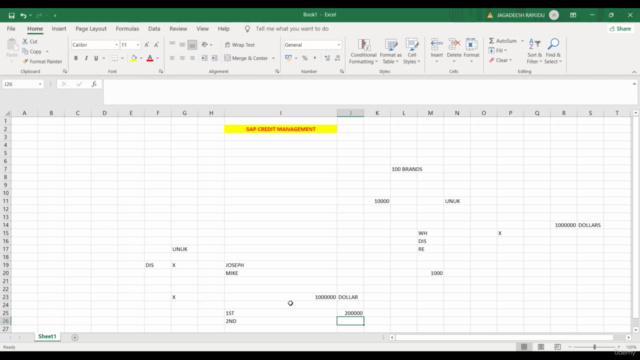Center-align the cell text
Image resolution: width=640 pixels, height=360 pixels.
182,58
